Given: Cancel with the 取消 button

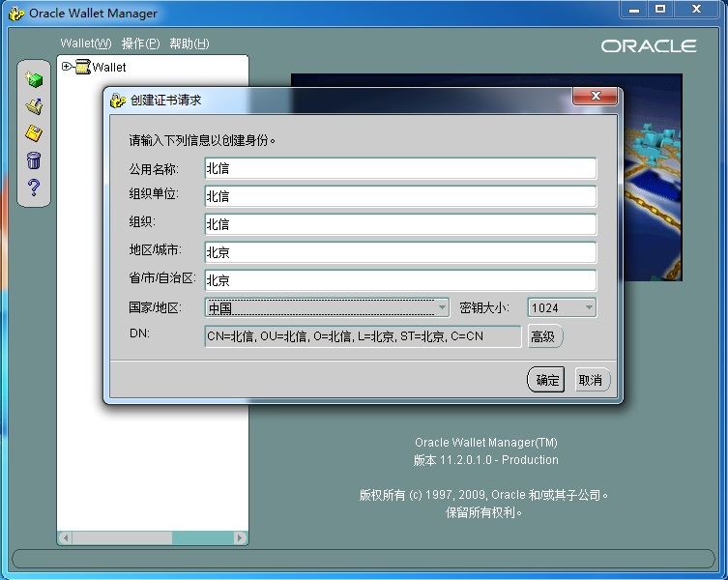Looking at the screenshot, I should click(x=592, y=380).
